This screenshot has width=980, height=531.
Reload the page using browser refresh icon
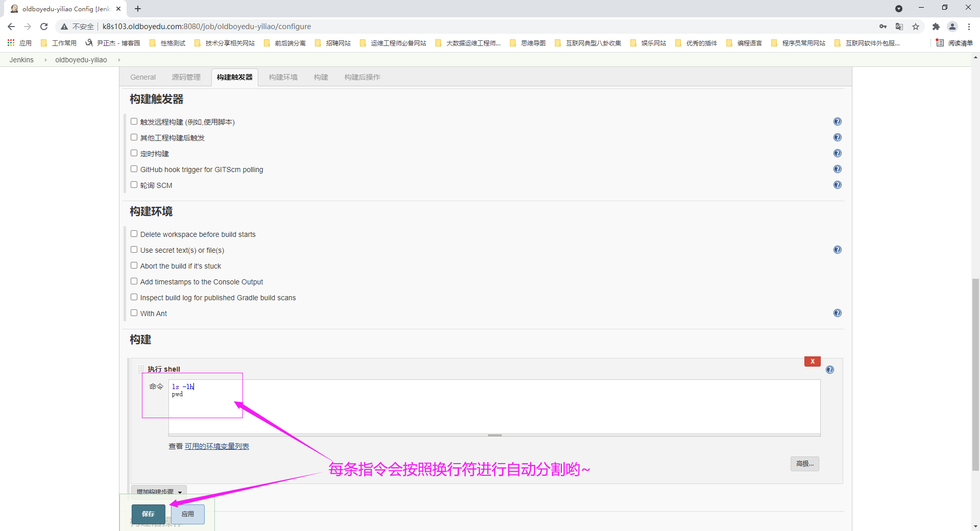44,27
